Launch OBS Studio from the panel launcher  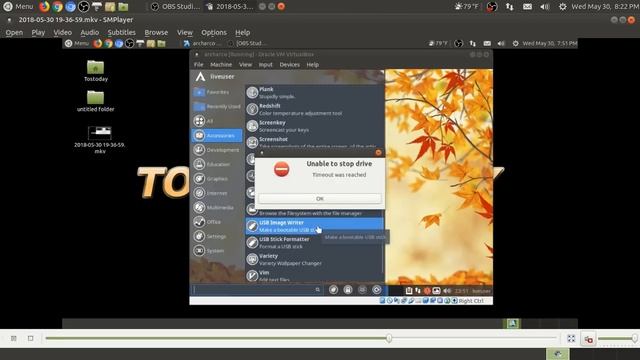(83, 7)
